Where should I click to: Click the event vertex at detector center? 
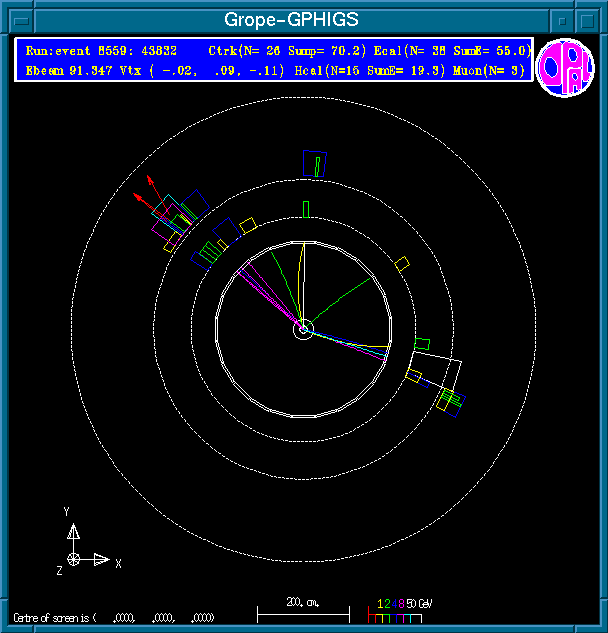[x=303, y=328]
